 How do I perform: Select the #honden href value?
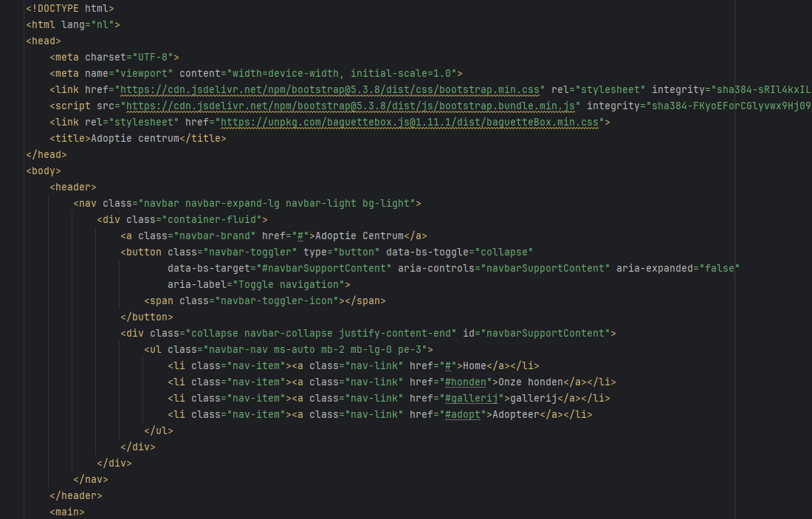pos(466,382)
